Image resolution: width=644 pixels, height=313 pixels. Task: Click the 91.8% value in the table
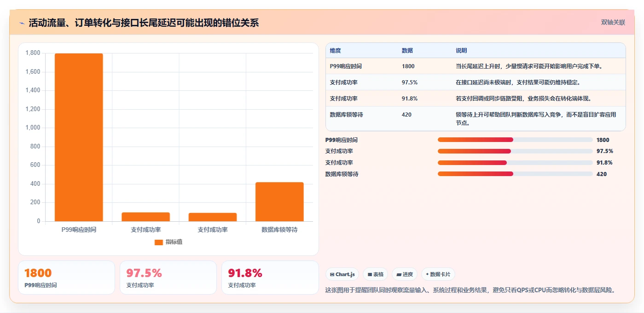pyautogui.click(x=410, y=99)
